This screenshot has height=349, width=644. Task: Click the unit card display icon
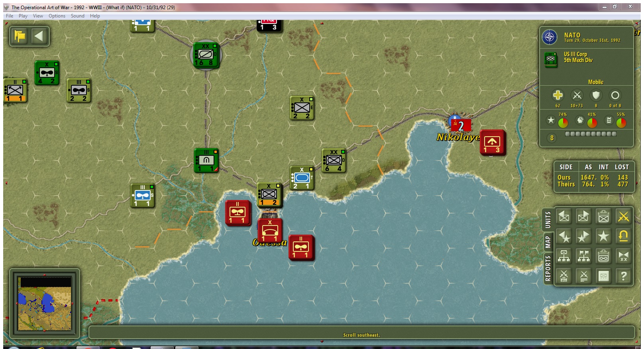click(x=603, y=276)
